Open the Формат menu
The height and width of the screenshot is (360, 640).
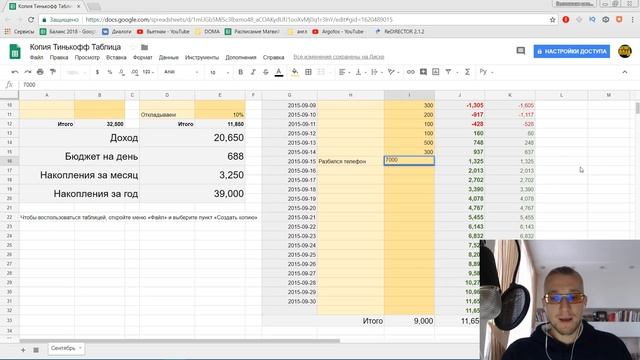click(142, 58)
